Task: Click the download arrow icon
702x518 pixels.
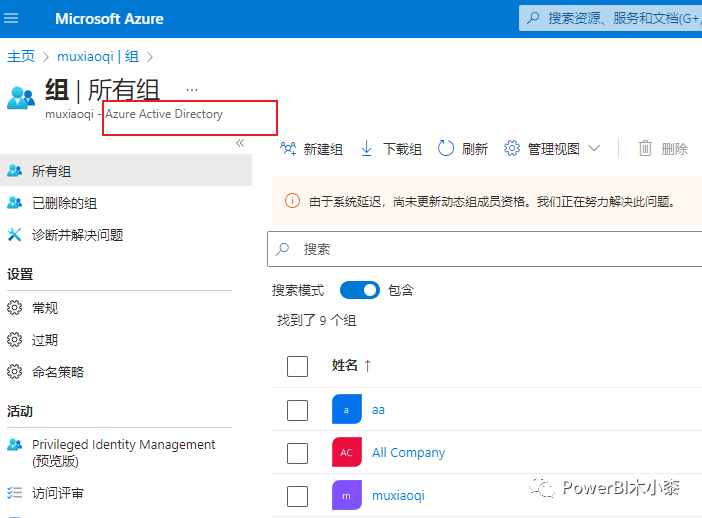Action: 366,148
